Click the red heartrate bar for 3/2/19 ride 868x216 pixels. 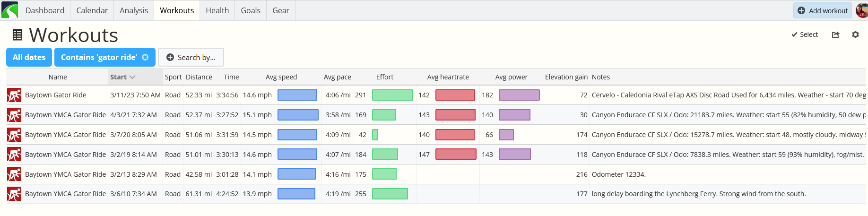tap(455, 155)
